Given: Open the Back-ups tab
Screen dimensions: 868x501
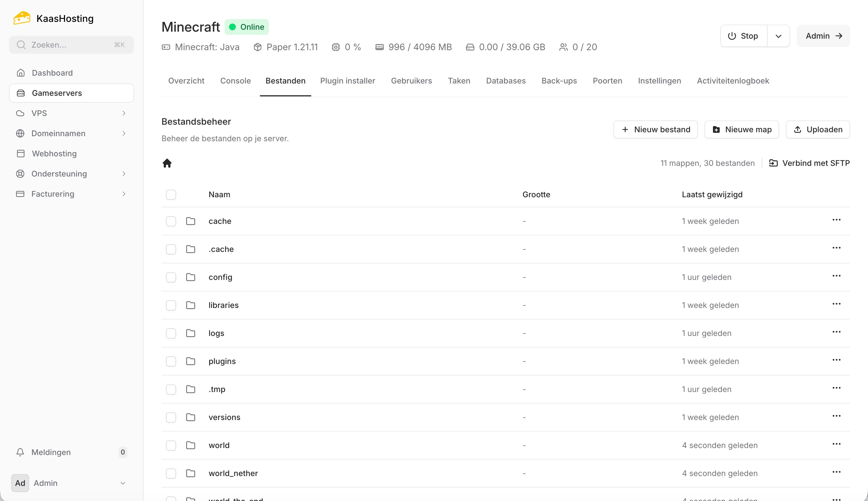Looking at the screenshot, I should point(559,81).
